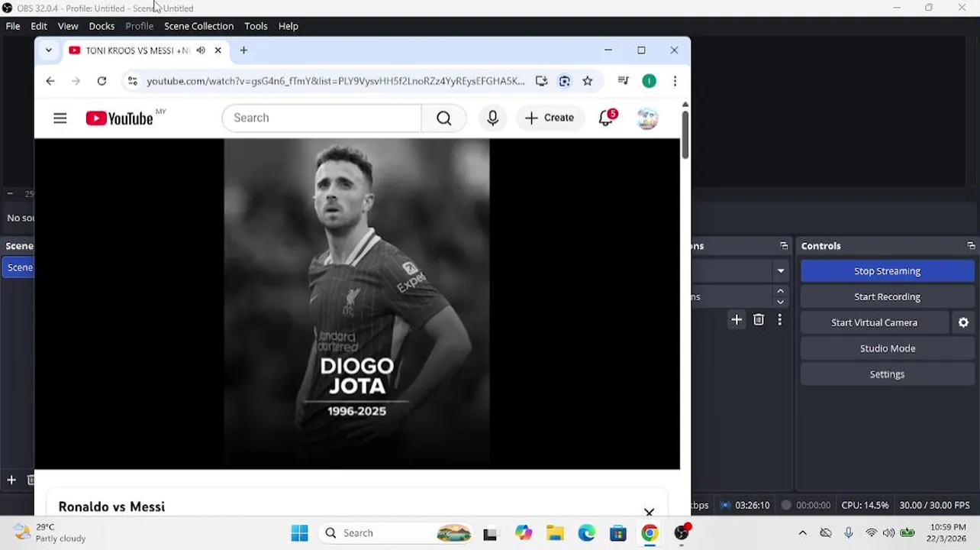View site information icon in address bar
980x550 pixels.
pos(132,81)
